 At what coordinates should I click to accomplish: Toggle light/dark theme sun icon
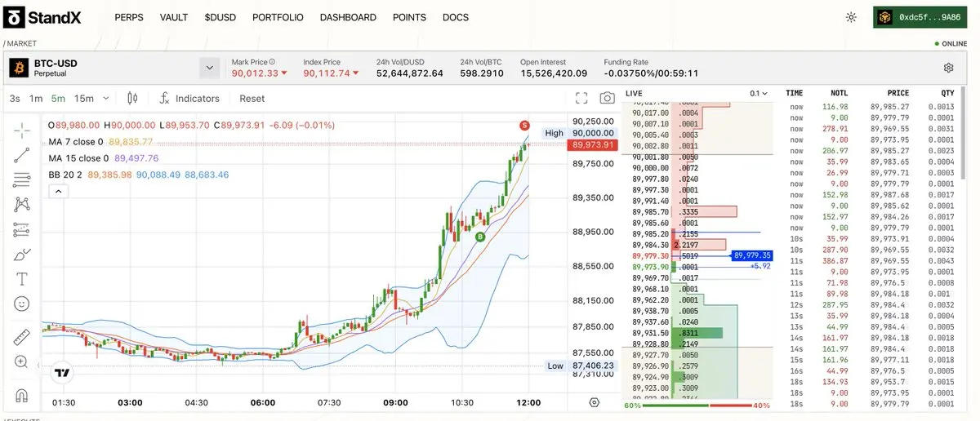tap(852, 17)
